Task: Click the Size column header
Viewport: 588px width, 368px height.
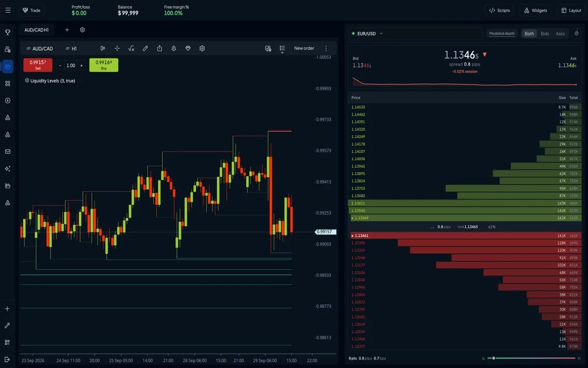Action: click(562, 97)
